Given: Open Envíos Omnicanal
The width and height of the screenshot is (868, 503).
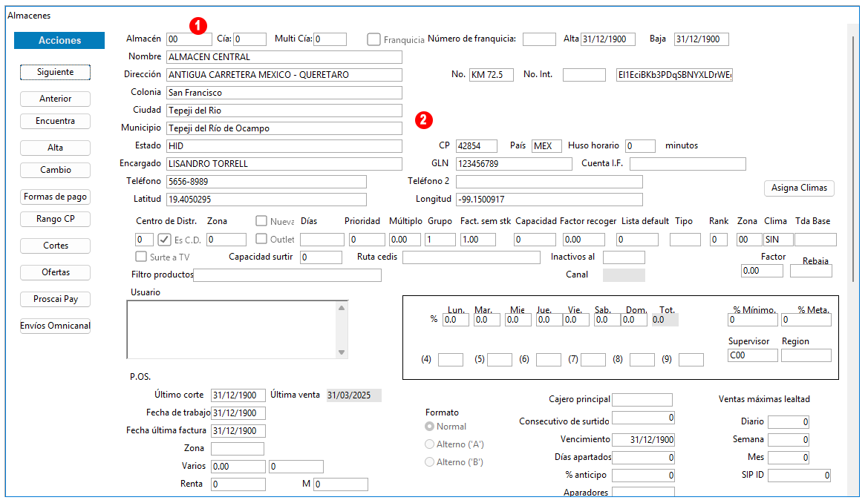Looking at the screenshot, I should [x=56, y=326].
